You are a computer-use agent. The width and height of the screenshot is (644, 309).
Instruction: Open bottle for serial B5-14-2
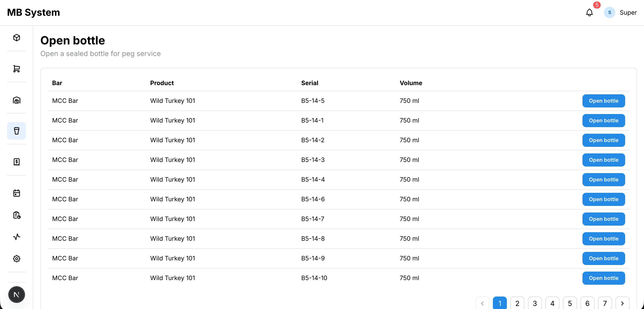click(603, 140)
